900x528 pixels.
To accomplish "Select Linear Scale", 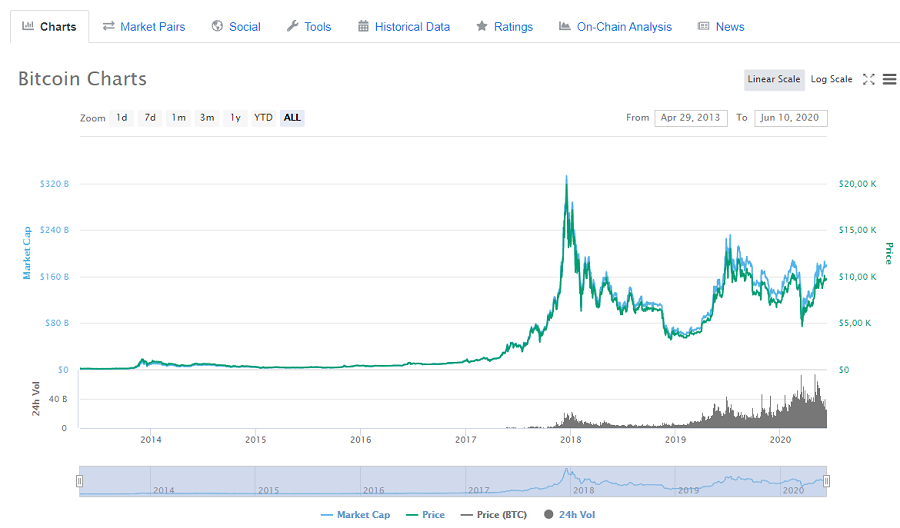I will (774, 79).
